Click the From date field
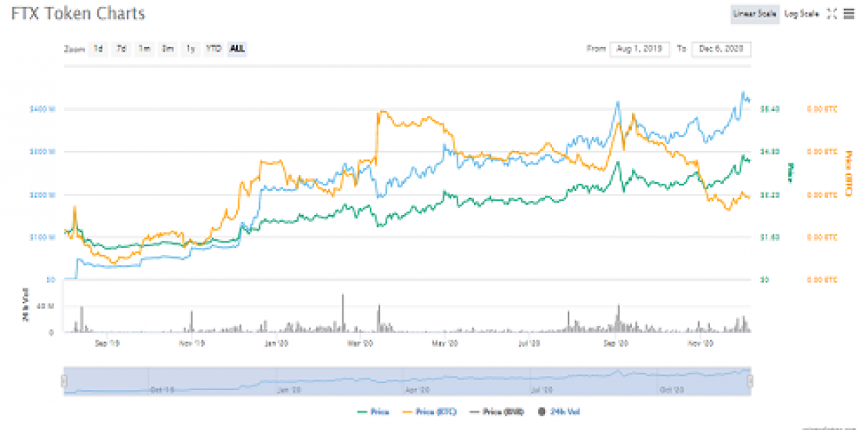Image resolution: width=868 pixels, height=430 pixels. [x=640, y=48]
